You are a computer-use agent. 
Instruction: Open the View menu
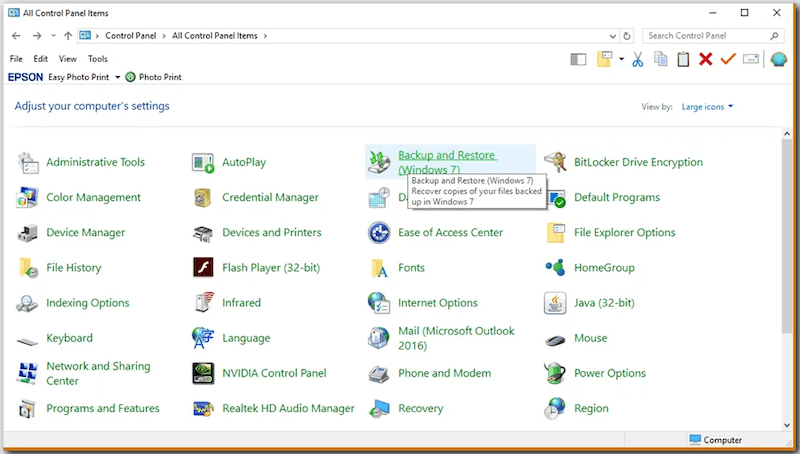tap(67, 59)
